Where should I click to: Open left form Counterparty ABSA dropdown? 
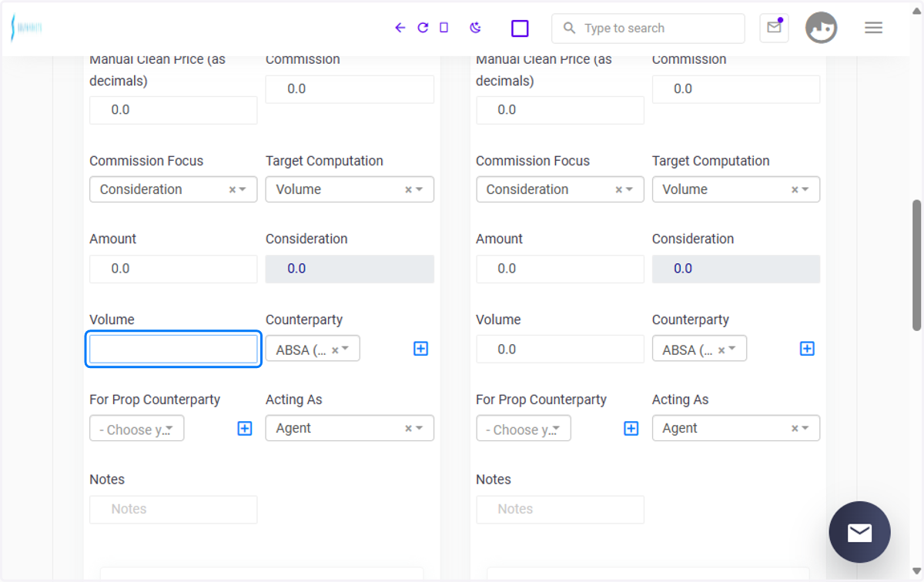tap(313, 349)
